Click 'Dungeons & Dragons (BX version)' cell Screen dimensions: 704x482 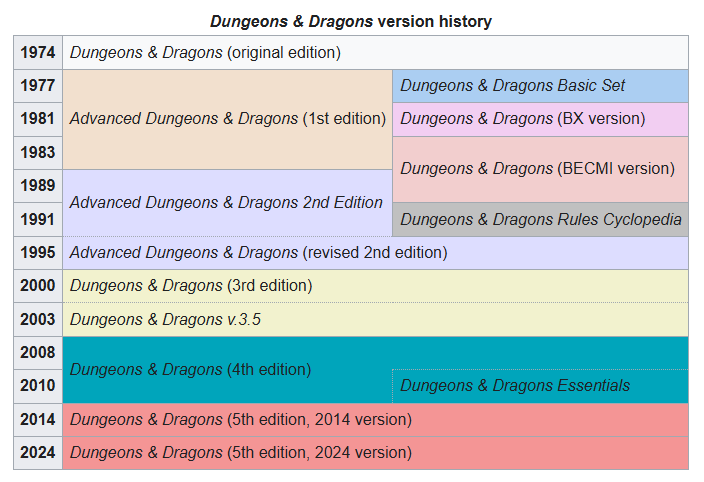click(541, 119)
